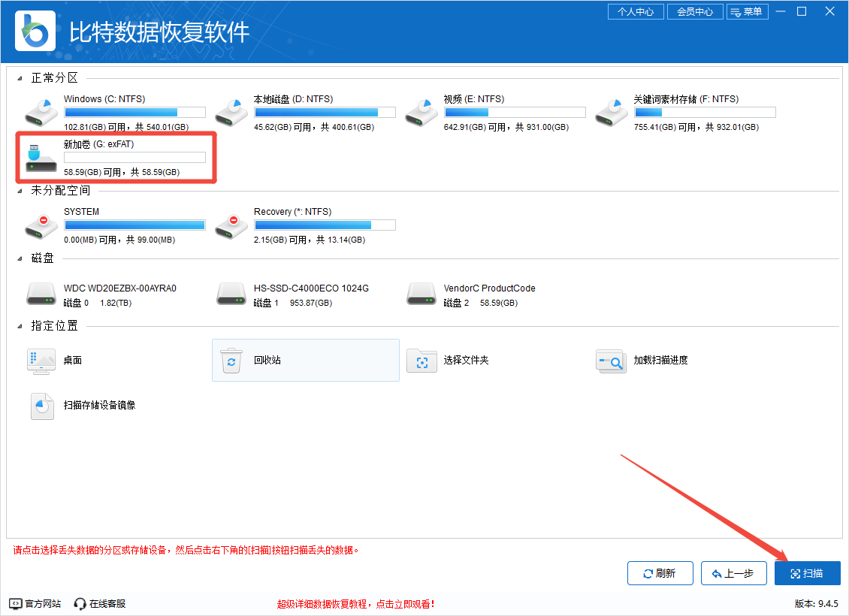Click the 刷新 refresh button
Screen dimensions: 849x616
pyautogui.click(x=660, y=572)
